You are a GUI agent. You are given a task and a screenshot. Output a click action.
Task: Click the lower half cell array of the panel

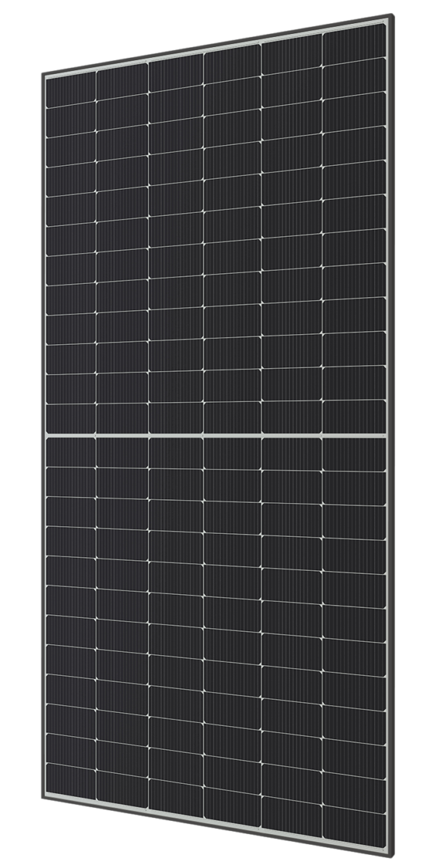(x=217, y=623)
